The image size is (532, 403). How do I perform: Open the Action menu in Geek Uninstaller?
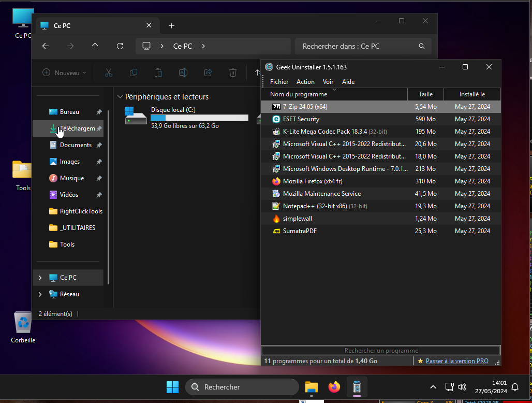[x=305, y=82]
